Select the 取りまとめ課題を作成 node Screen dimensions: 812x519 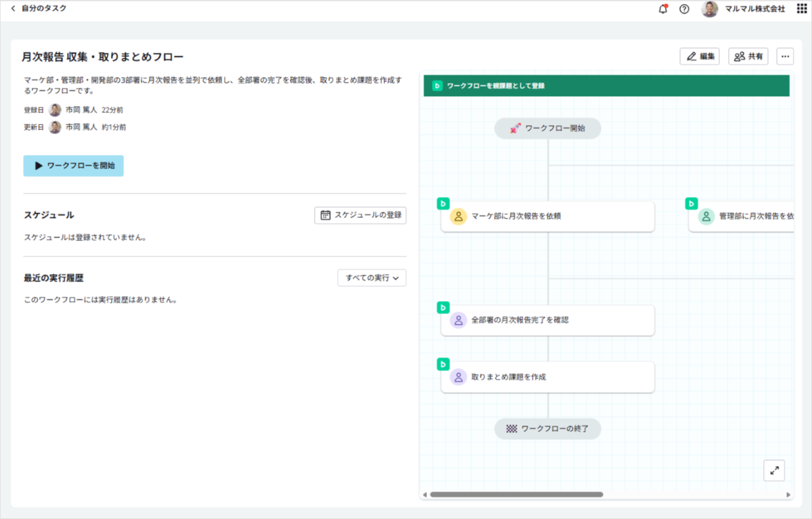coord(547,377)
